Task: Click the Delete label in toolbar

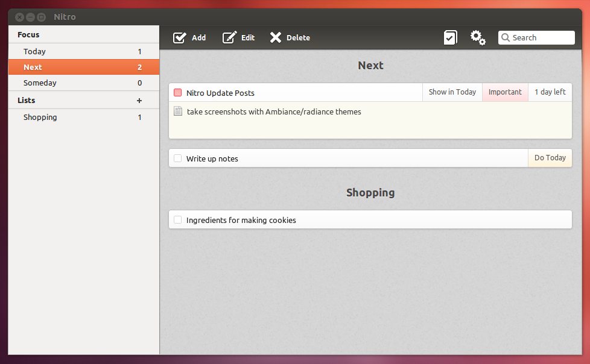Action: coord(299,37)
